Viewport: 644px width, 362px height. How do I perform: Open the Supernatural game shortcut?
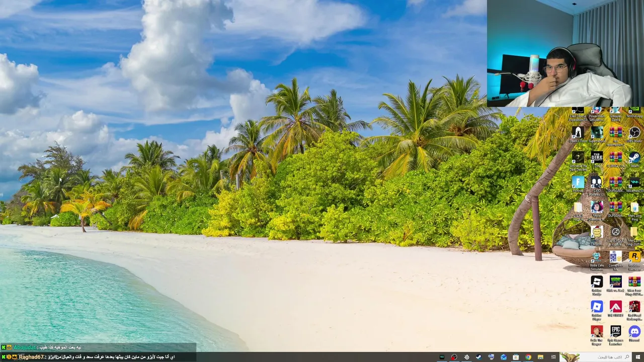pos(597,135)
